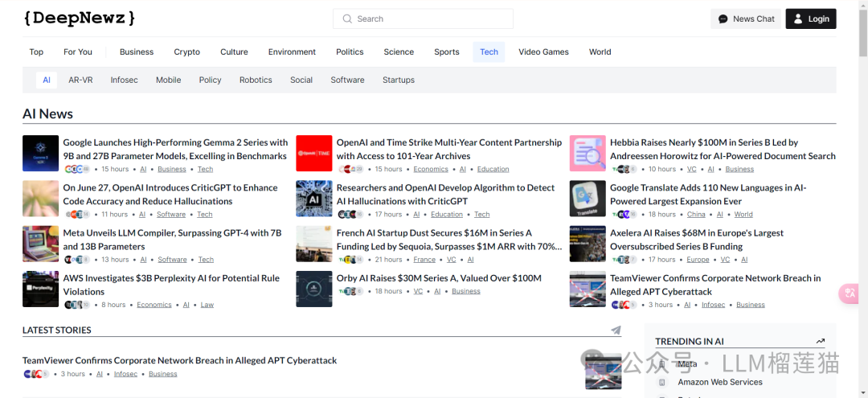The height and width of the screenshot is (398, 868).
Task: Click Education tag under OpenAI Time article
Action: (493, 170)
